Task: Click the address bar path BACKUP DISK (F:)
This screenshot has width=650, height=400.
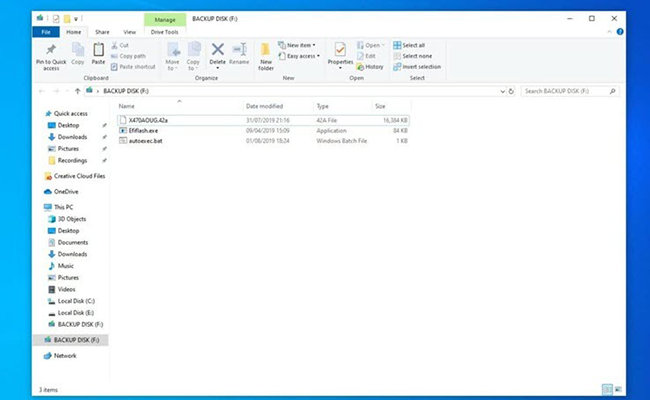Action: point(126,91)
